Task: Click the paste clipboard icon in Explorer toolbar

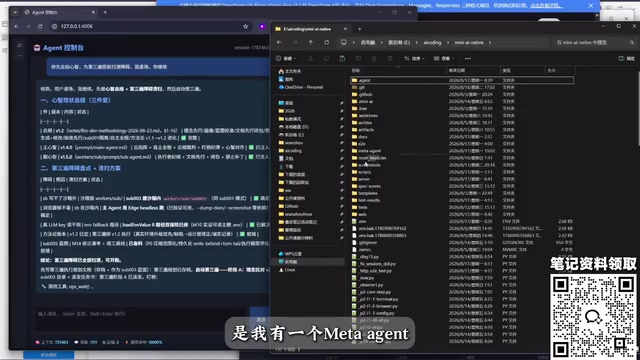Action: pyautogui.click(x=342, y=58)
